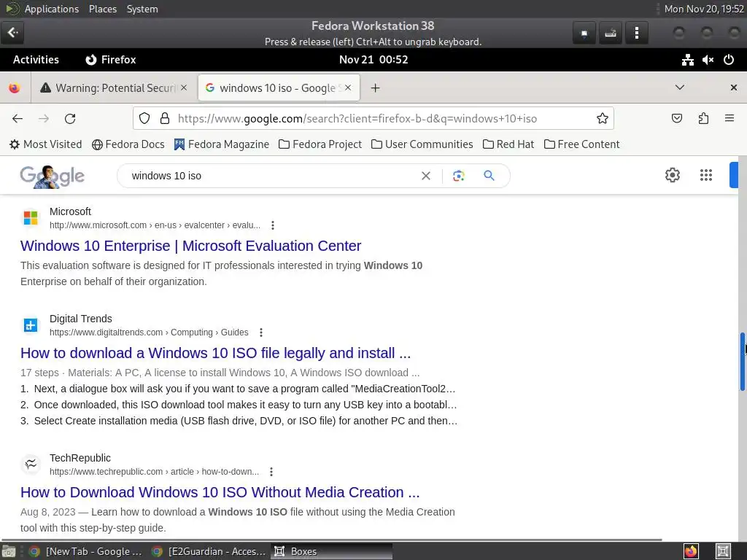The width and height of the screenshot is (747, 560).
Task: Switch to E2Guardian - Access taskbar window
Action: [x=209, y=551]
